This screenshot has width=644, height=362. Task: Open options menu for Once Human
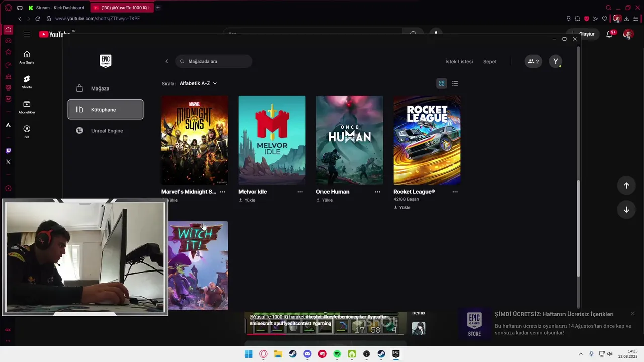tap(378, 192)
